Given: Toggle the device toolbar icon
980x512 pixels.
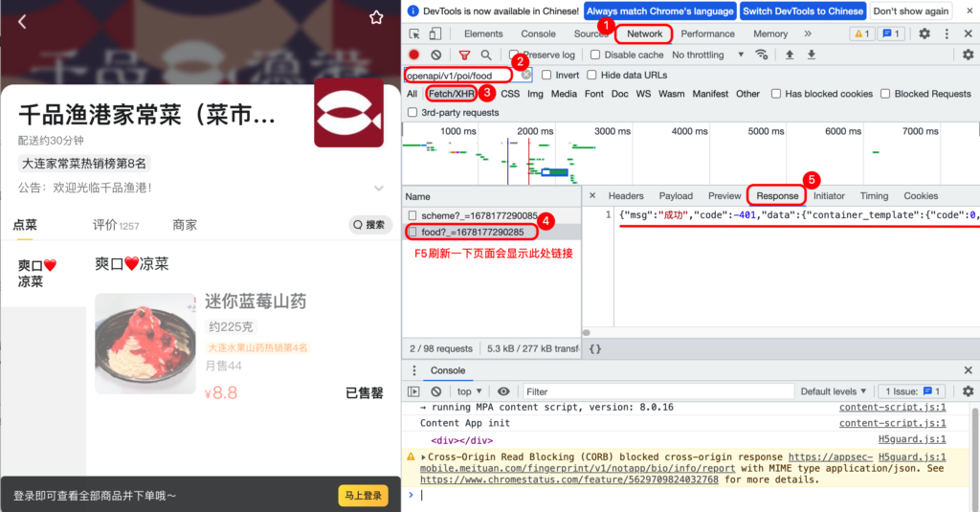Looking at the screenshot, I should coord(435,34).
